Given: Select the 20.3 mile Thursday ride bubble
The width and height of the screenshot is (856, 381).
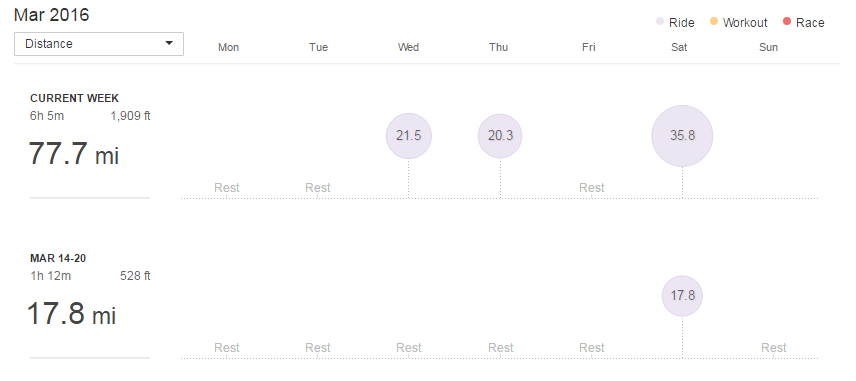Looking at the screenshot, I should [500, 136].
